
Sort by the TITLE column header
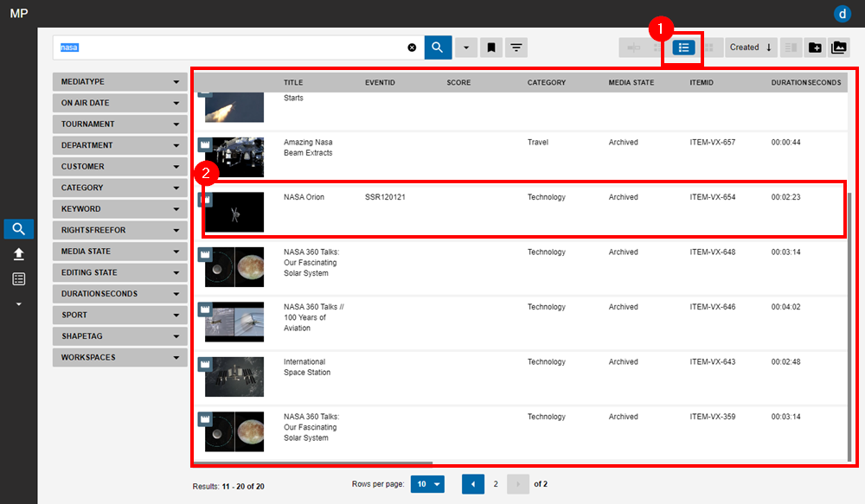(x=293, y=83)
